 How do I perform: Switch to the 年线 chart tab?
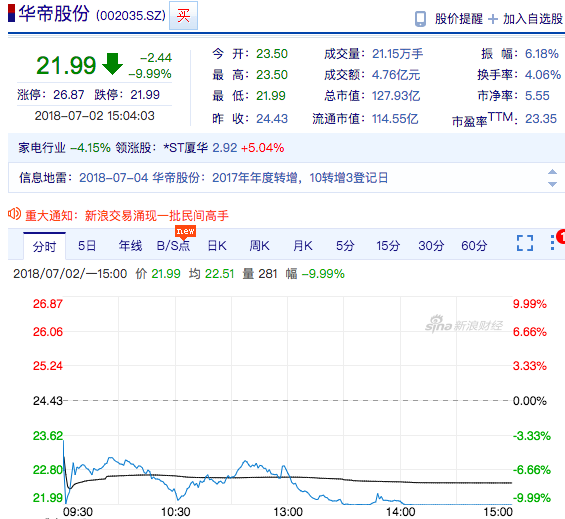point(130,246)
